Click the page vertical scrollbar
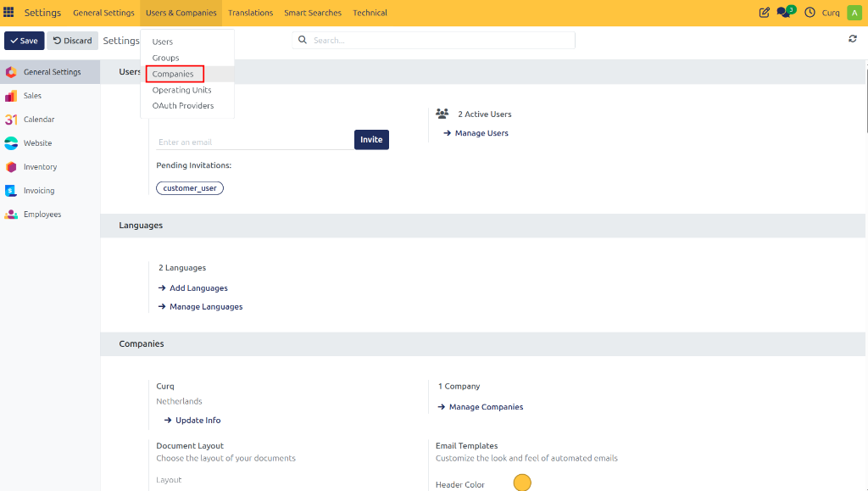This screenshot has width=868, height=491. click(866, 99)
